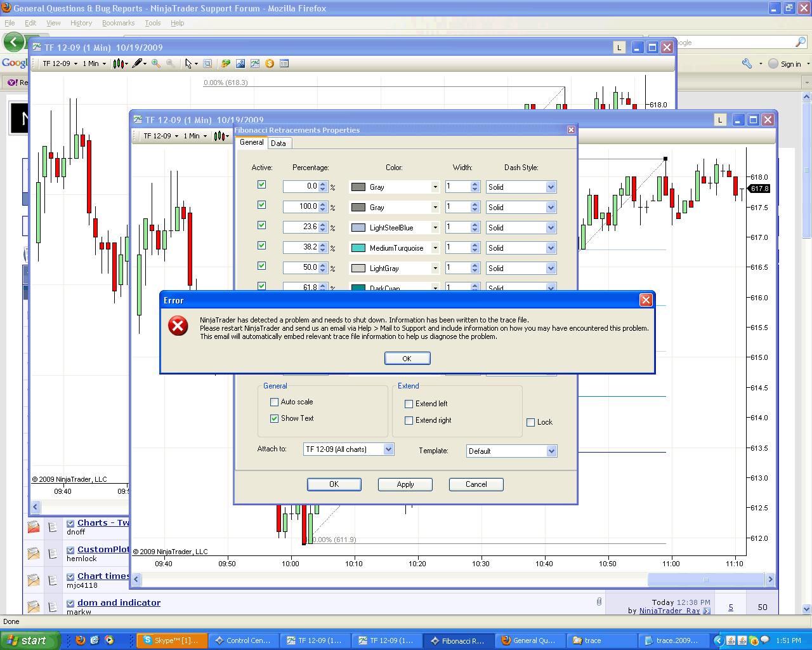This screenshot has width=812, height=650.
Task: Click the L button on front chart title bar
Action: [720, 120]
